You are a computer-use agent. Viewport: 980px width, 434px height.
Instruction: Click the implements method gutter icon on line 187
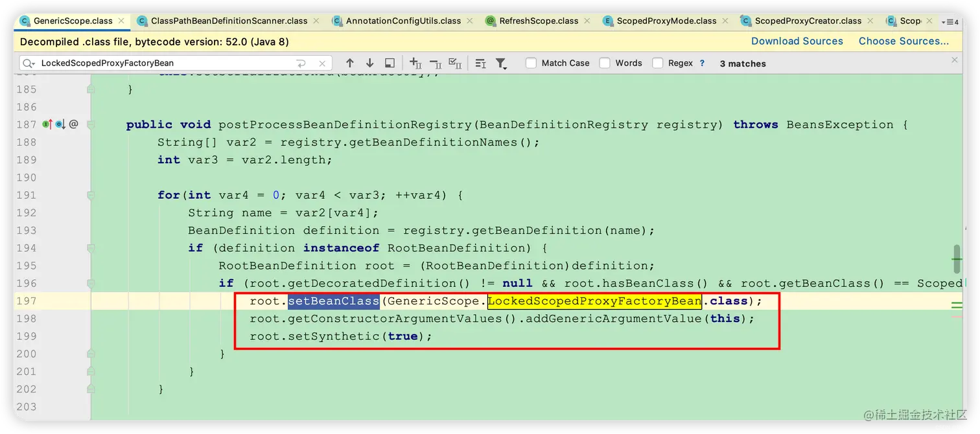click(47, 124)
